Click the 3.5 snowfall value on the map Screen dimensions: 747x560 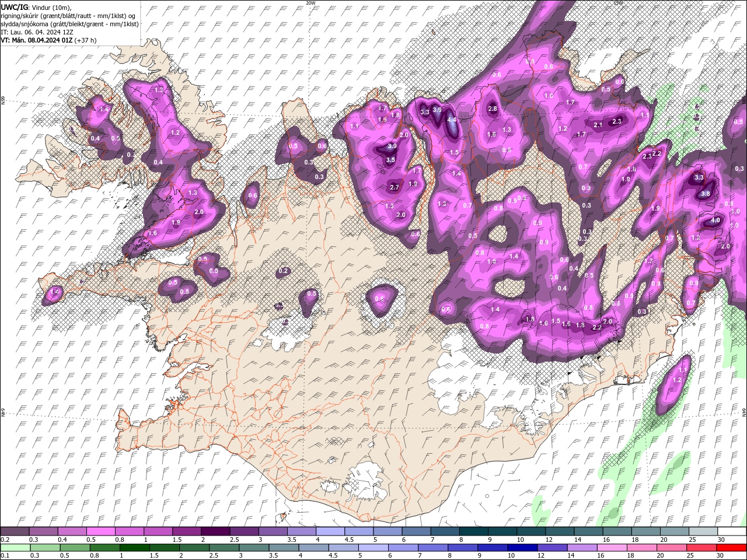[390, 160]
